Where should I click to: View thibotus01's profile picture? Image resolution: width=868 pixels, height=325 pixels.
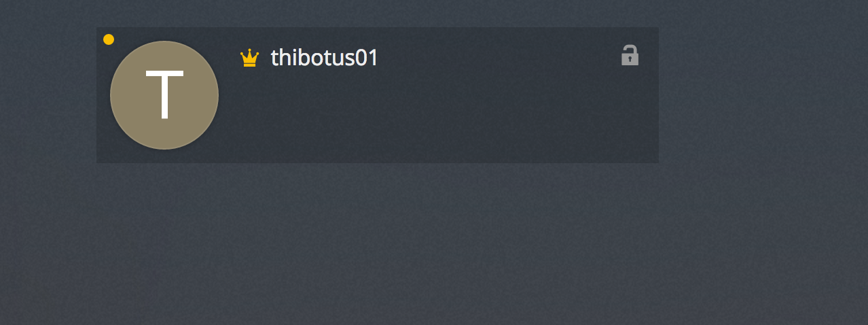(x=164, y=95)
